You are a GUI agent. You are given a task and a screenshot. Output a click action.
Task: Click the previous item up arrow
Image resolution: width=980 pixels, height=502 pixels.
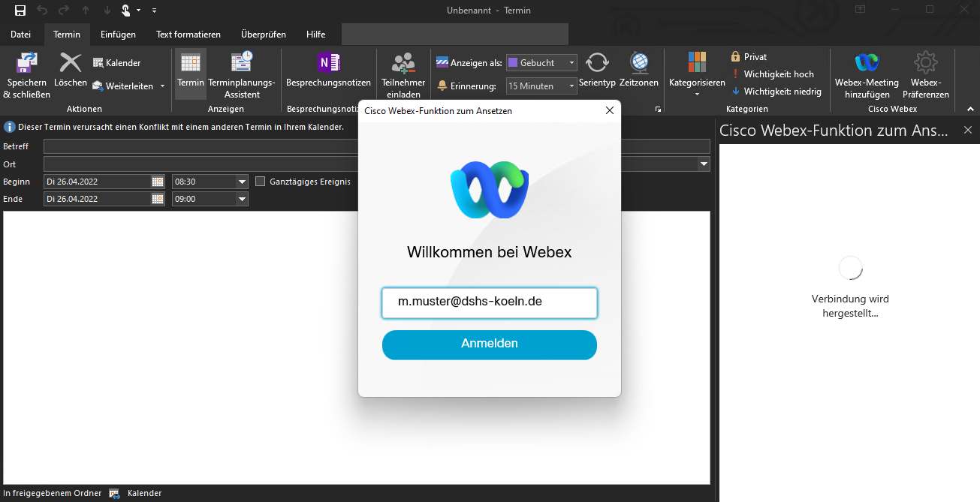(86, 11)
